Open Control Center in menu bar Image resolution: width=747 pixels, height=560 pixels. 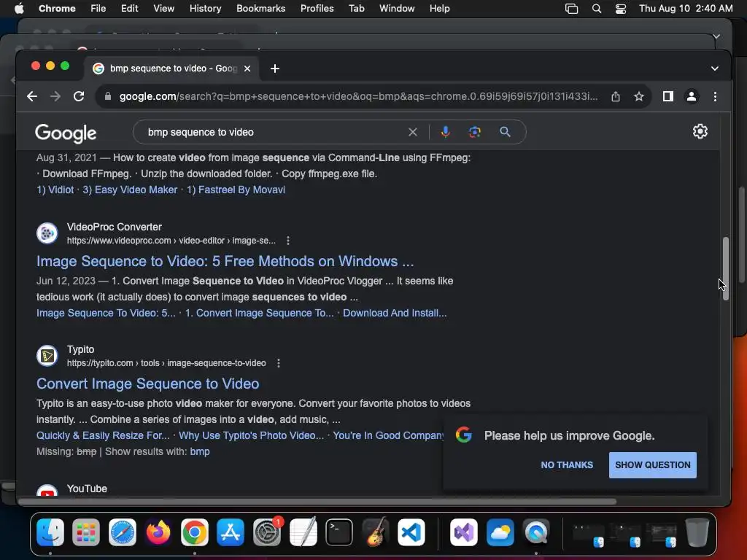click(620, 9)
